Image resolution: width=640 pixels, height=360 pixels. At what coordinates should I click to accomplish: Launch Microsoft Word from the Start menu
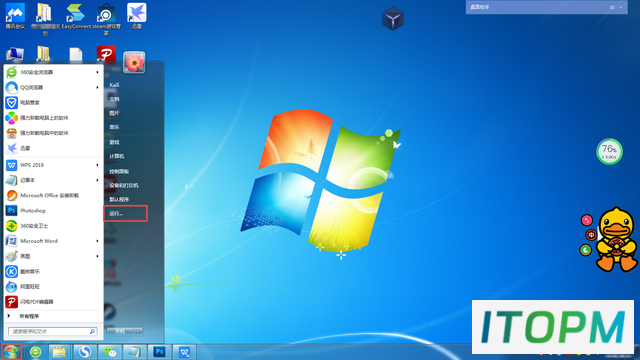click(x=53, y=241)
